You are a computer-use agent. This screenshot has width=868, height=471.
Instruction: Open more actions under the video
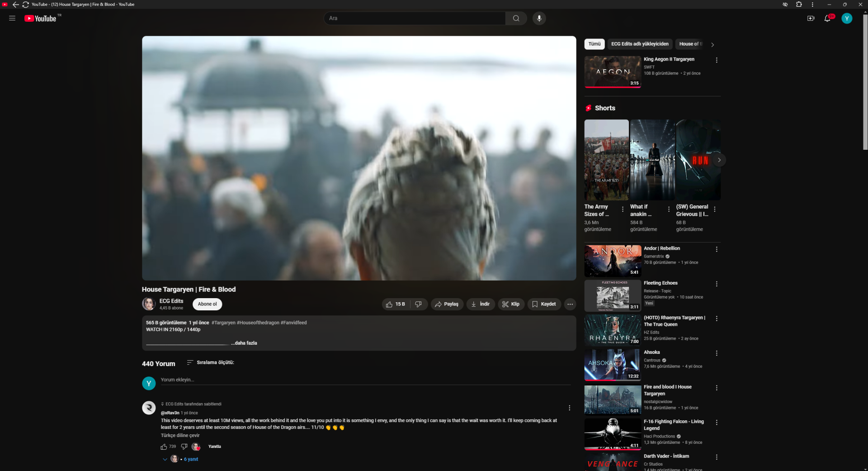[x=570, y=304]
